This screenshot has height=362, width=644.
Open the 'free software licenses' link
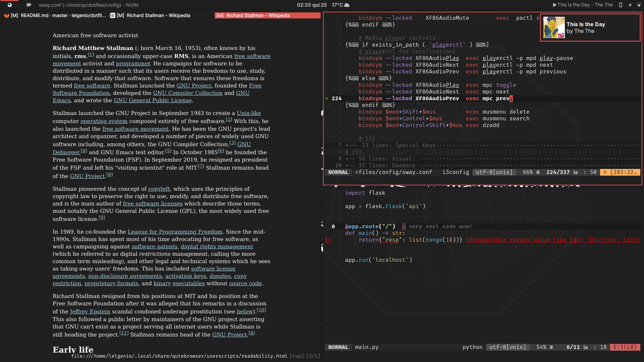click(x=153, y=203)
